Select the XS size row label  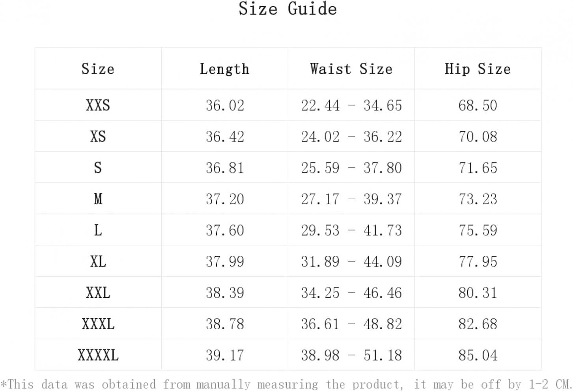point(98,136)
